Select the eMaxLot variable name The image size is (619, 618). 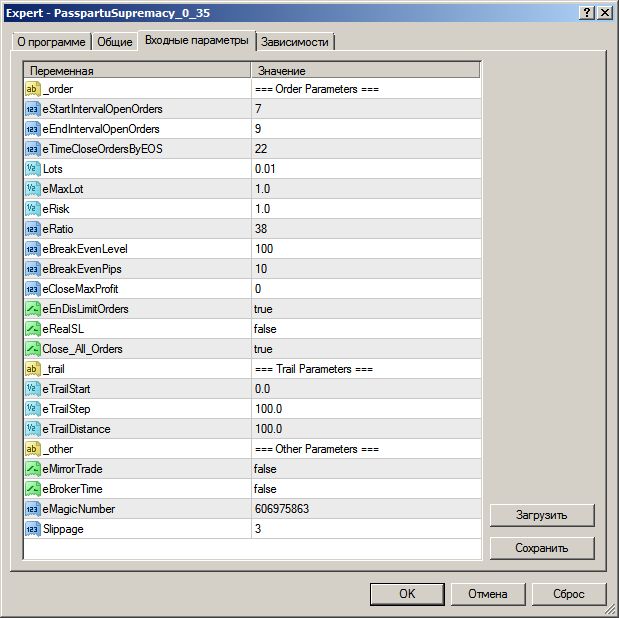(63, 189)
